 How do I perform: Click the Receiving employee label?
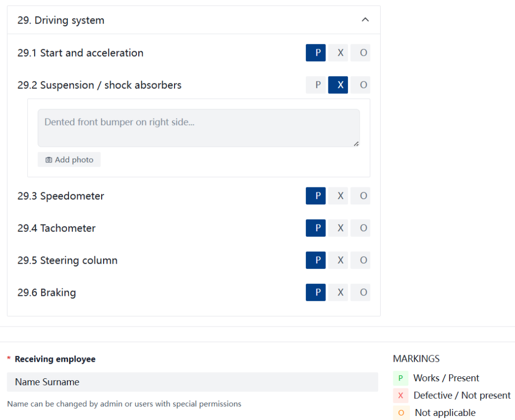[55, 359]
